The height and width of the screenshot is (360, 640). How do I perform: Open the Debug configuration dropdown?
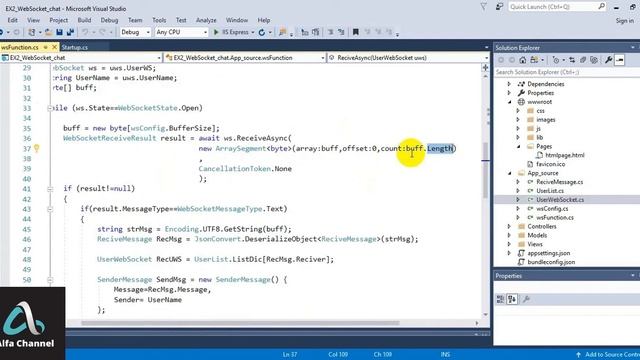(x=136, y=32)
